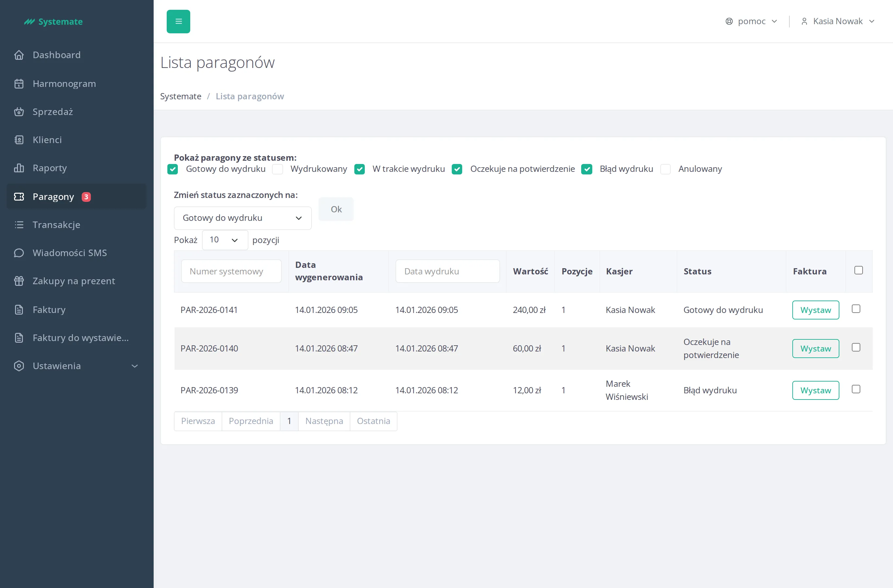Click the Sprzedaż basket icon
The height and width of the screenshot is (588, 893).
19,112
